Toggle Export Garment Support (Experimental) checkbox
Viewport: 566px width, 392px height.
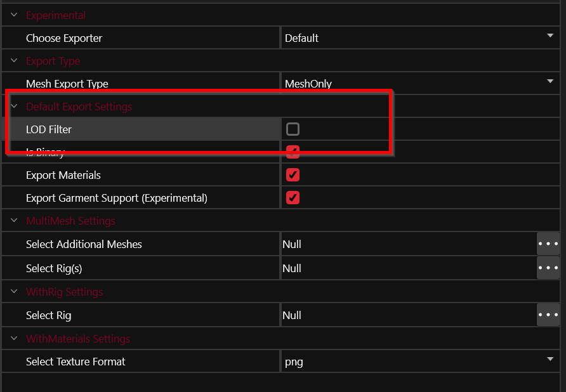click(293, 198)
